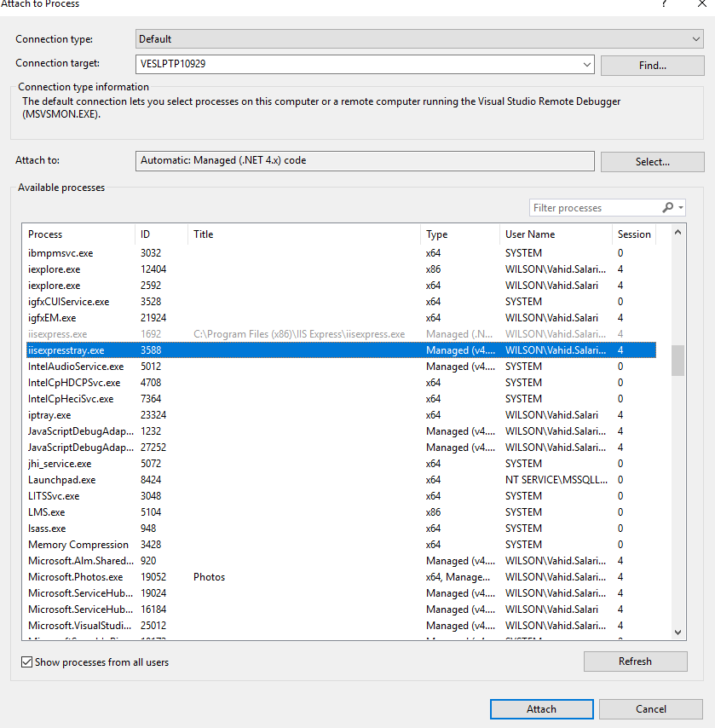Toggle Show processes from all users checkbox

27,662
